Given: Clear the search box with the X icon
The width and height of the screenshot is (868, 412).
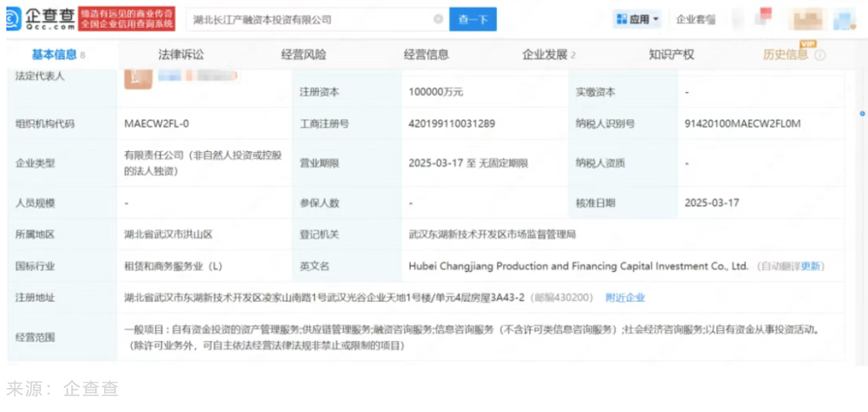Looking at the screenshot, I should coord(438,20).
